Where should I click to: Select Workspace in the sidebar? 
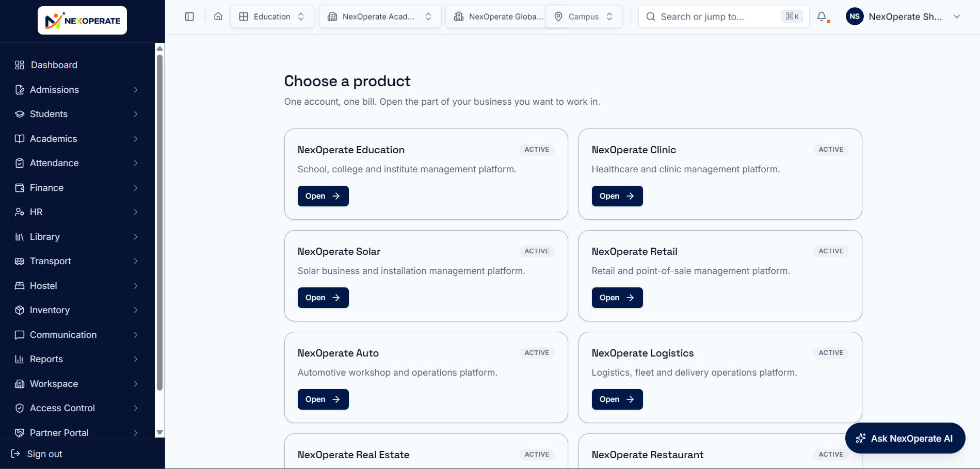[x=77, y=384]
